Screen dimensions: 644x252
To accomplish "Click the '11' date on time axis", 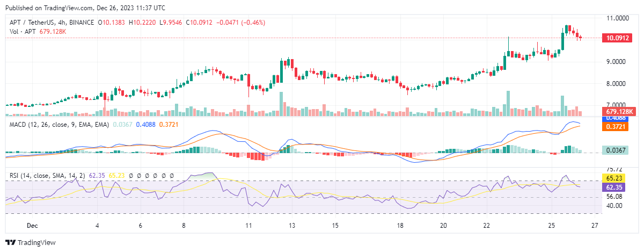I will [248, 226].
